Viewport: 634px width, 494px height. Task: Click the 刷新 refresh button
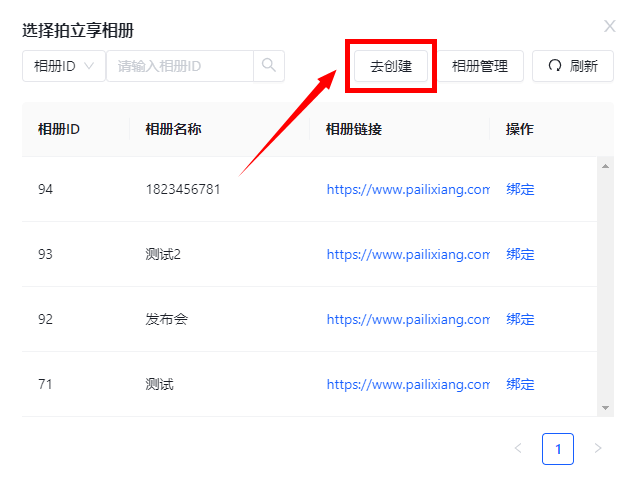573,66
